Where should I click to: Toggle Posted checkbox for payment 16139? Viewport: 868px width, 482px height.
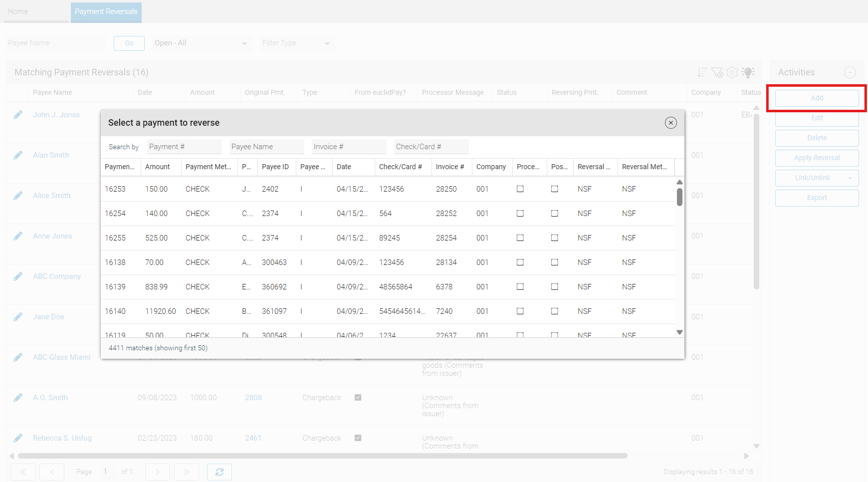pos(555,287)
